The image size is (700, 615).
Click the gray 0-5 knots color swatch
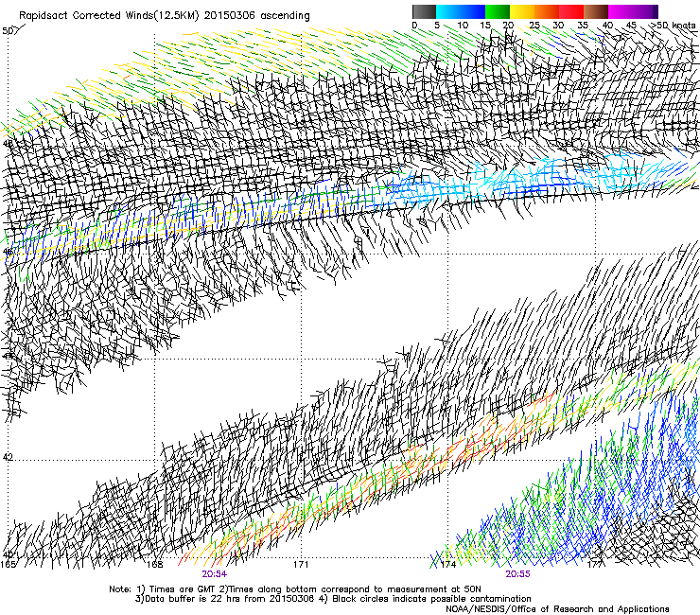[x=424, y=11]
